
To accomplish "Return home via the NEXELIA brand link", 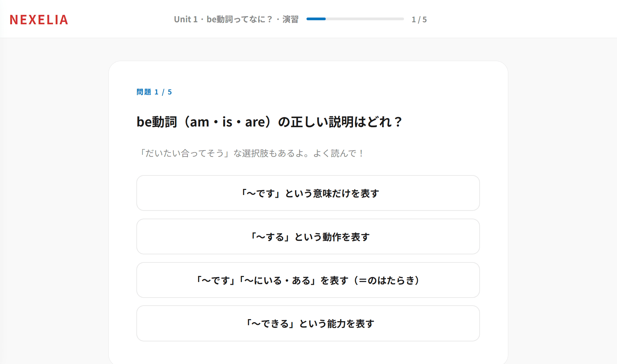I will pyautogui.click(x=39, y=20).
